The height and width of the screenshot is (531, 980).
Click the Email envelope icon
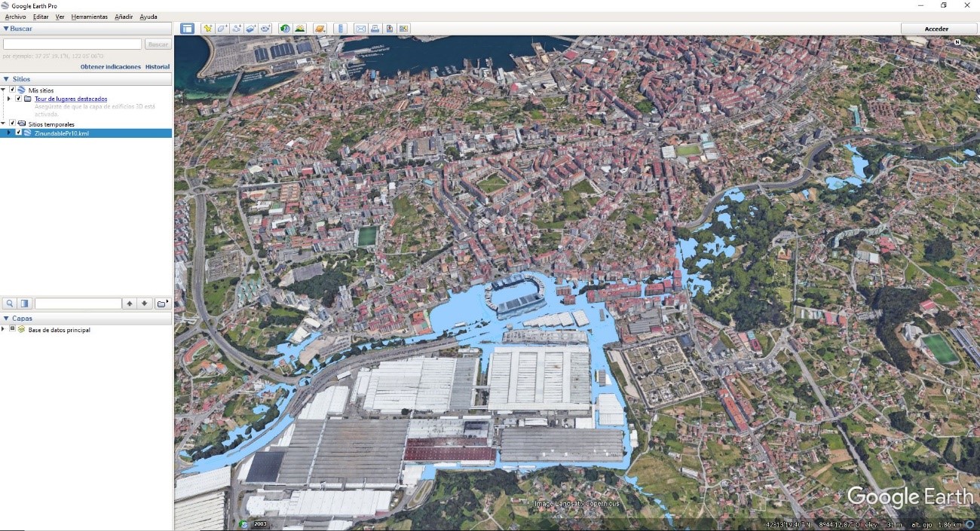click(x=360, y=29)
